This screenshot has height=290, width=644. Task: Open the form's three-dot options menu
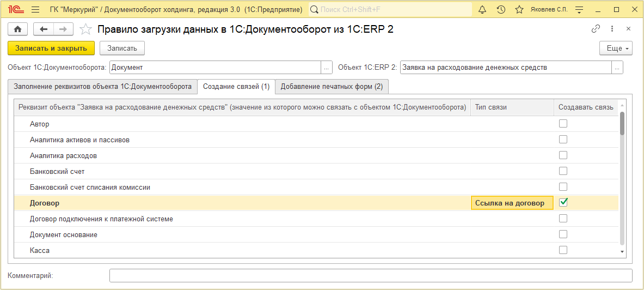click(x=612, y=29)
